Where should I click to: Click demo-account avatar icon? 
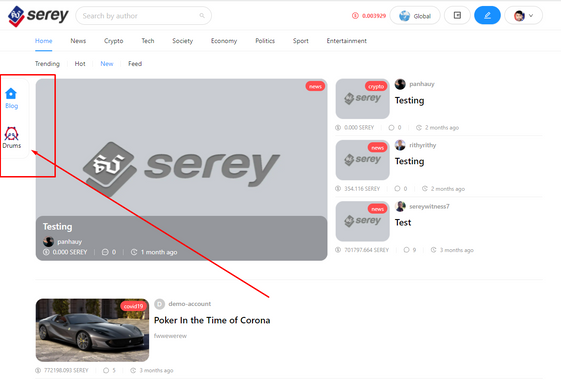coord(159,304)
